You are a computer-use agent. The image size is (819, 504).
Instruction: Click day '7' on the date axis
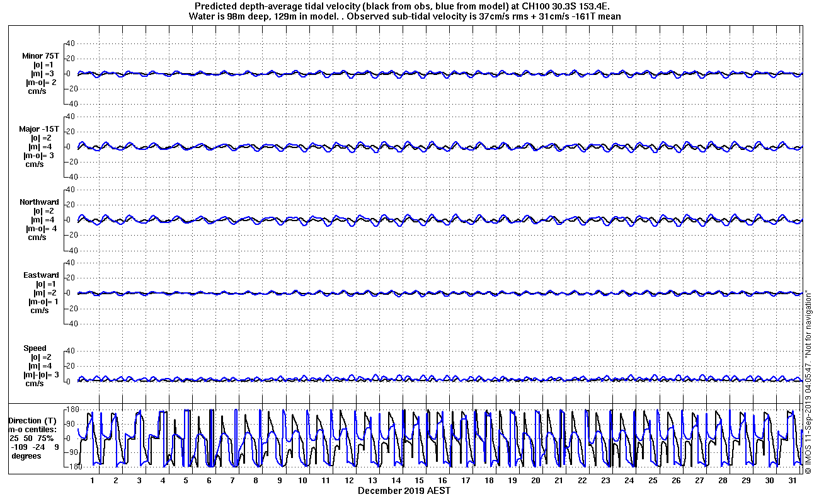coord(232,481)
